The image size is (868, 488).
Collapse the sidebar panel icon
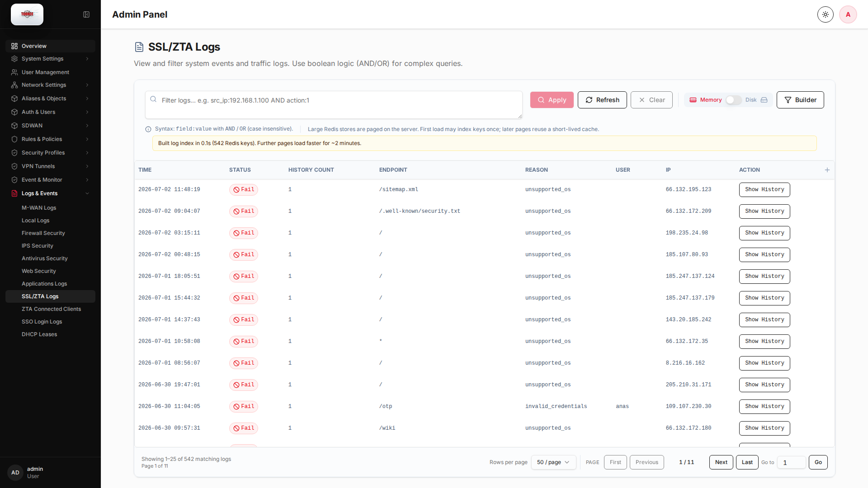click(86, 14)
